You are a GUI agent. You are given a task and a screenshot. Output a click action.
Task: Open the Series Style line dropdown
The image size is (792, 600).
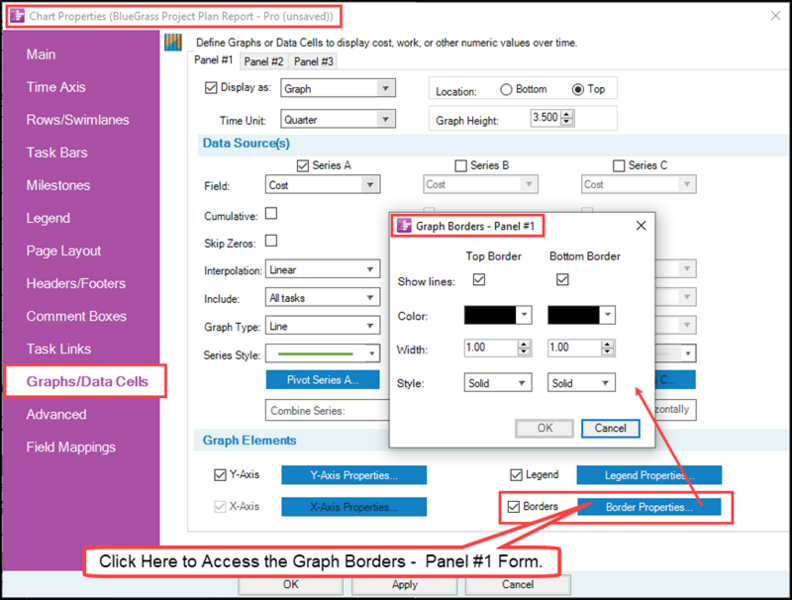322,354
